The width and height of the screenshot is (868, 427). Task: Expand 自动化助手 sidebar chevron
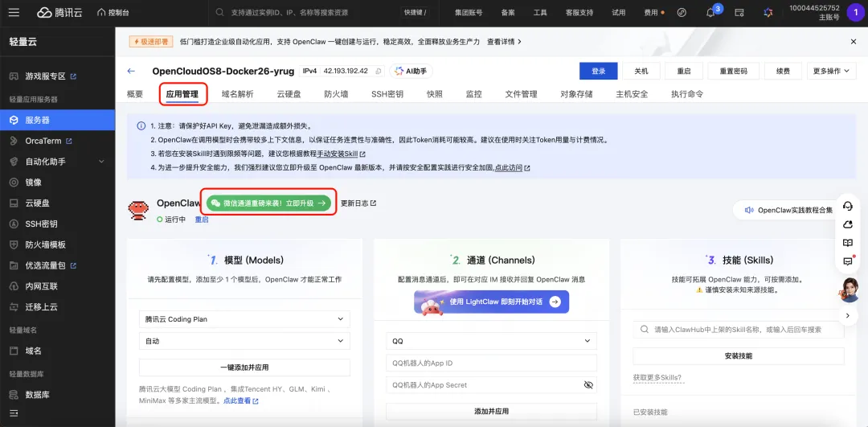(x=101, y=161)
